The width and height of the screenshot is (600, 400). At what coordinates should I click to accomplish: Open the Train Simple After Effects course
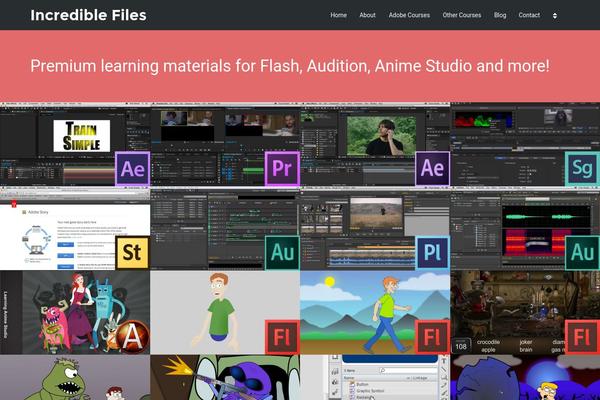tap(75, 144)
